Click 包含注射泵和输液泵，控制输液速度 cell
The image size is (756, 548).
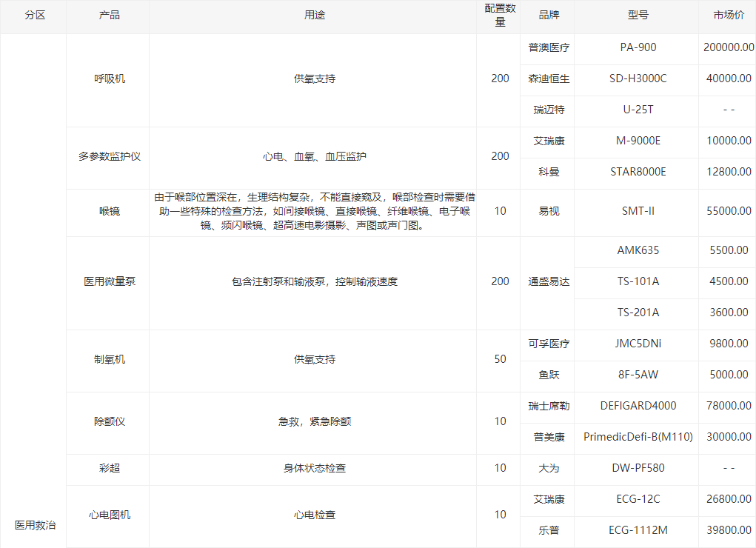click(315, 281)
